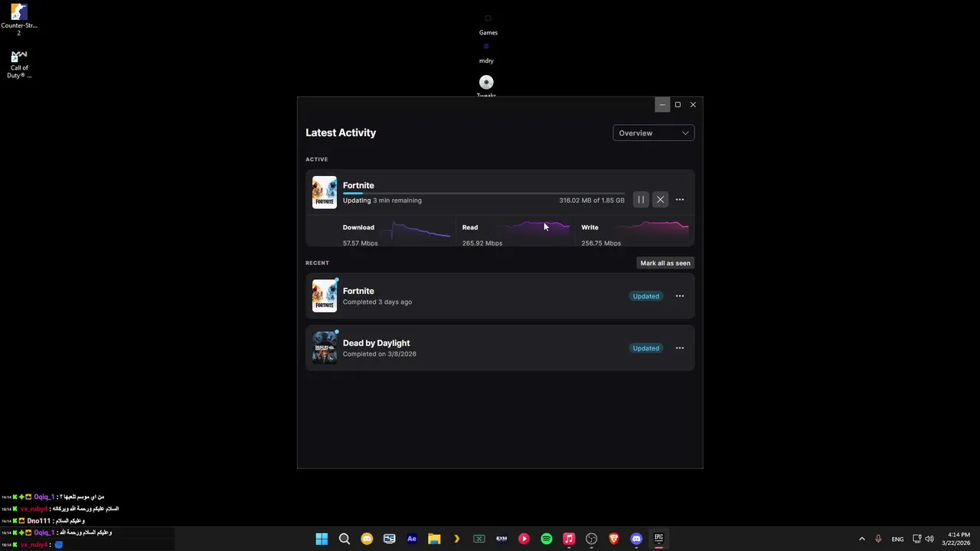Minimize the Epic Games launcher window
The image size is (980, 551).
pos(662,105)
